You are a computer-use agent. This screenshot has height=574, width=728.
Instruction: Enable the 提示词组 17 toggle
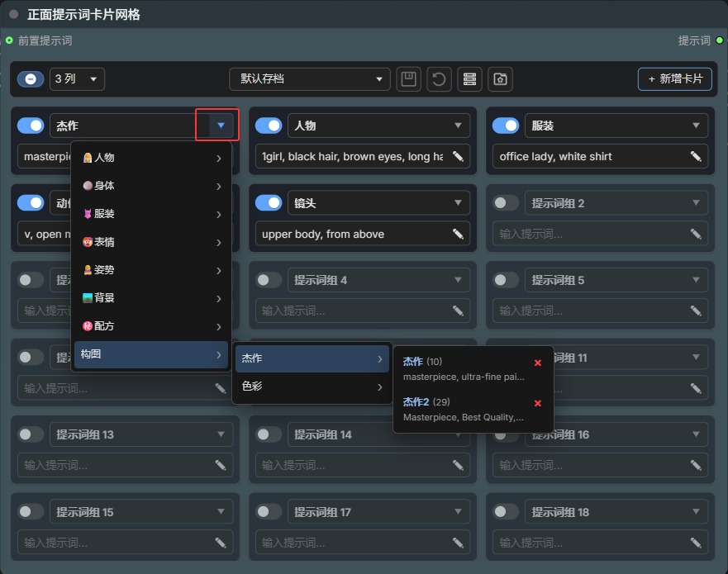269,512
